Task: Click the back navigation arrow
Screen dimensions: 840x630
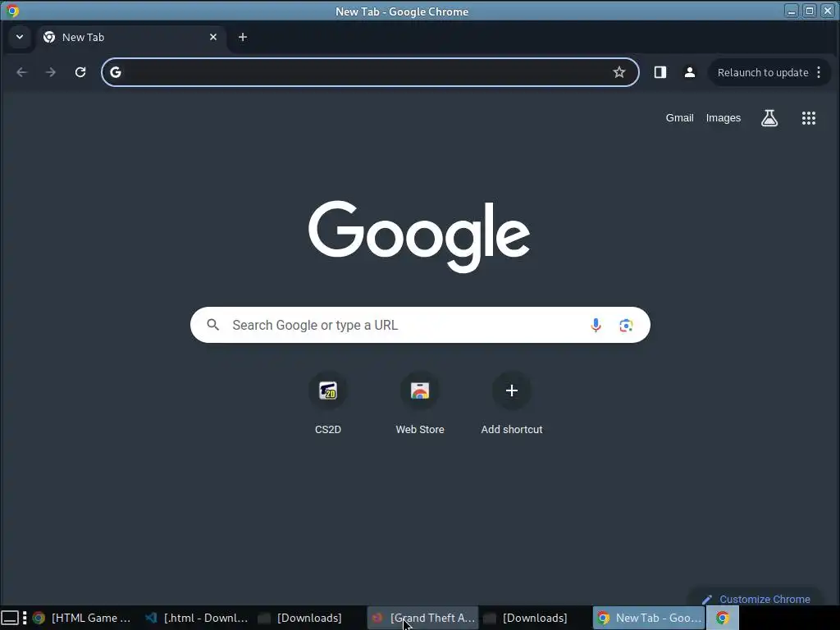Action: 21,72
